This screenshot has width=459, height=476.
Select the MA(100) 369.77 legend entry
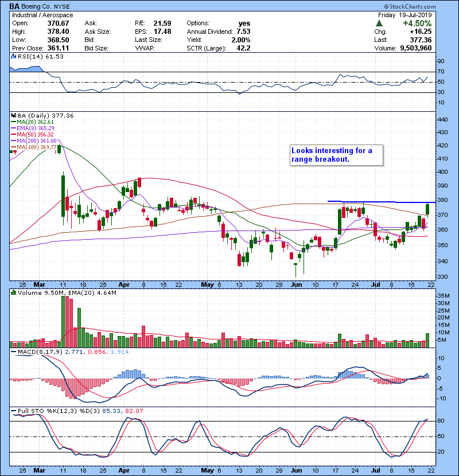[x=36, y=147]
